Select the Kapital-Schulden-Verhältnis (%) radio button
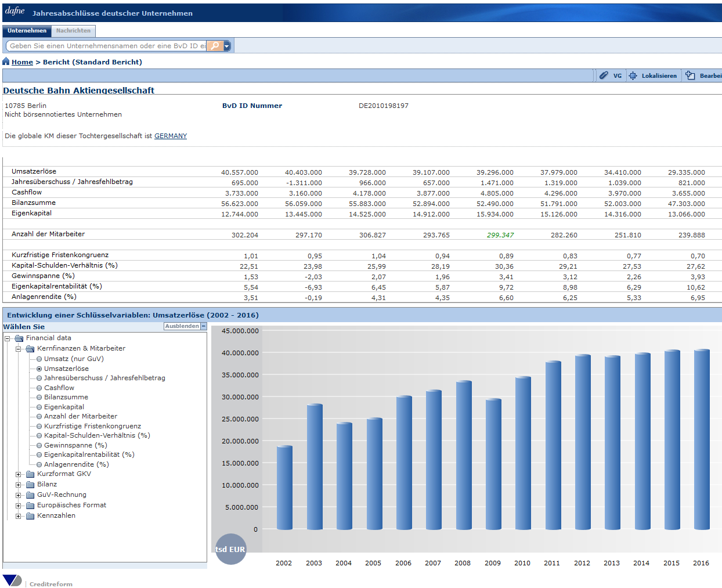 (x=39, y=435)
